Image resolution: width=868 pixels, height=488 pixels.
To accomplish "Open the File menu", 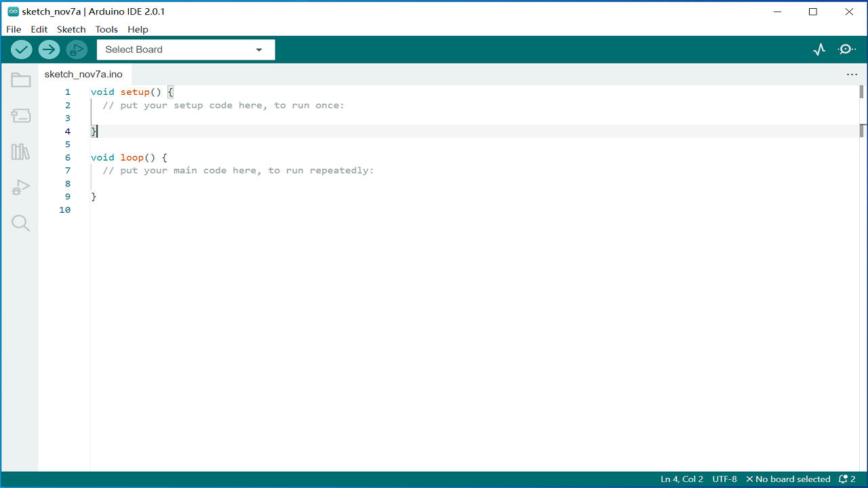I will coord(14,29).
